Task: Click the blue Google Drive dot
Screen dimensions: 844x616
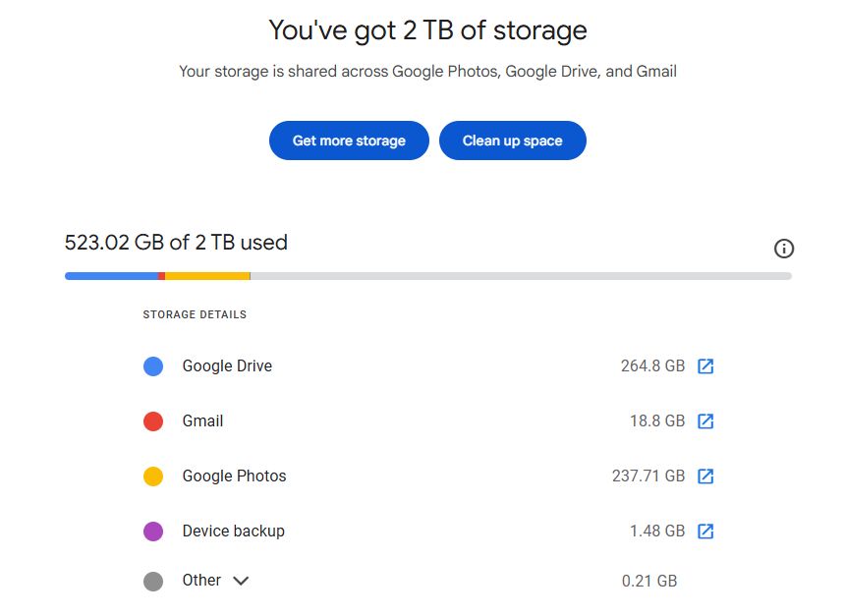Action: tap(153, 366)
